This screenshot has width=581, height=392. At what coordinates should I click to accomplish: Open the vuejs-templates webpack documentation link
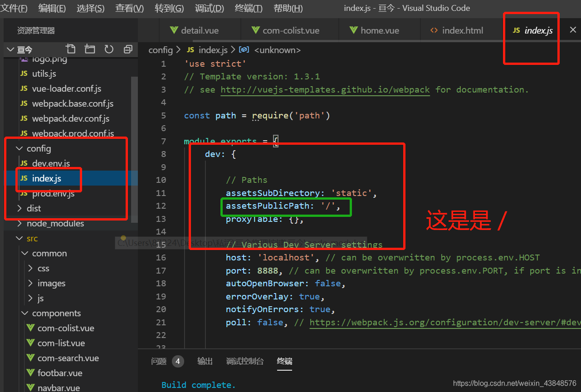tap(325, 89)
